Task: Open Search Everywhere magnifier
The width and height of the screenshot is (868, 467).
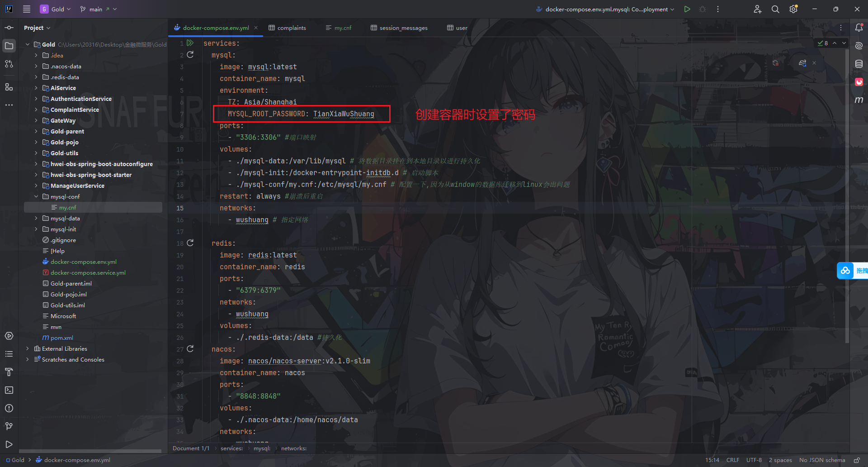Action: [775, 9]
